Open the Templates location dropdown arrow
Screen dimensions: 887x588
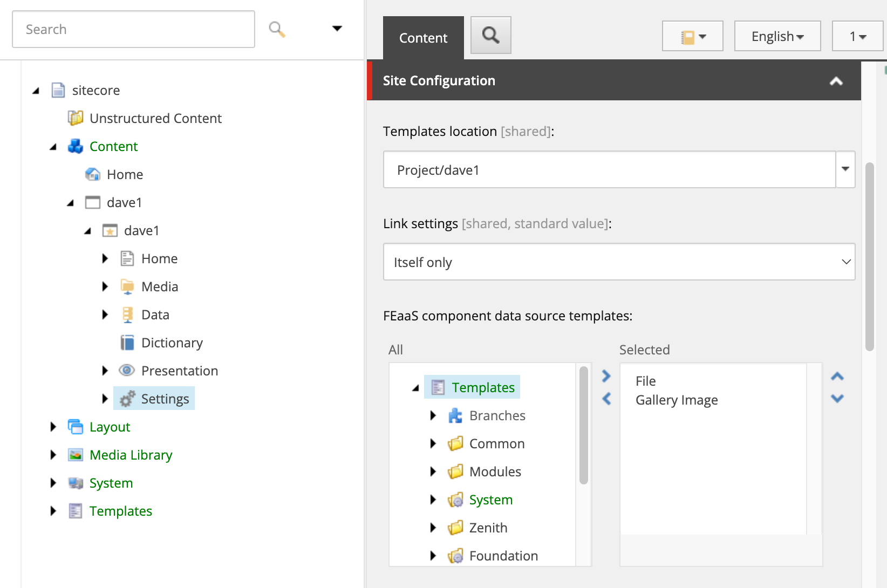845,169
